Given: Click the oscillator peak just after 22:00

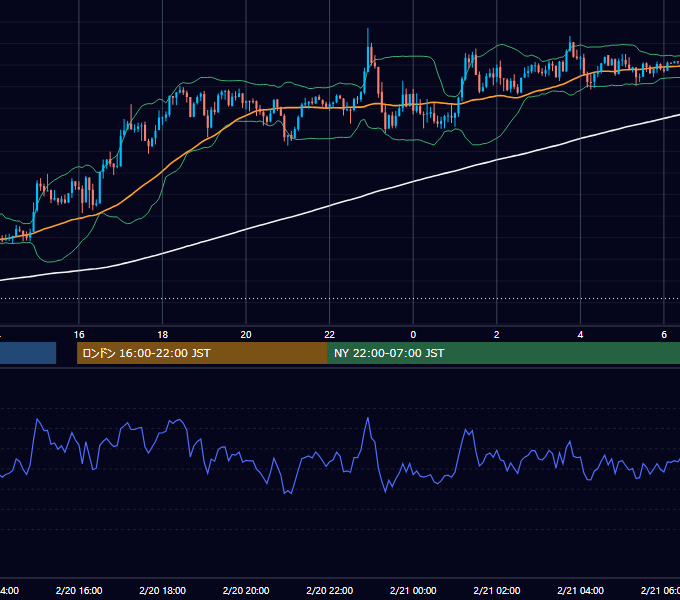Looking at the screenshot, I should pos(368,418).
